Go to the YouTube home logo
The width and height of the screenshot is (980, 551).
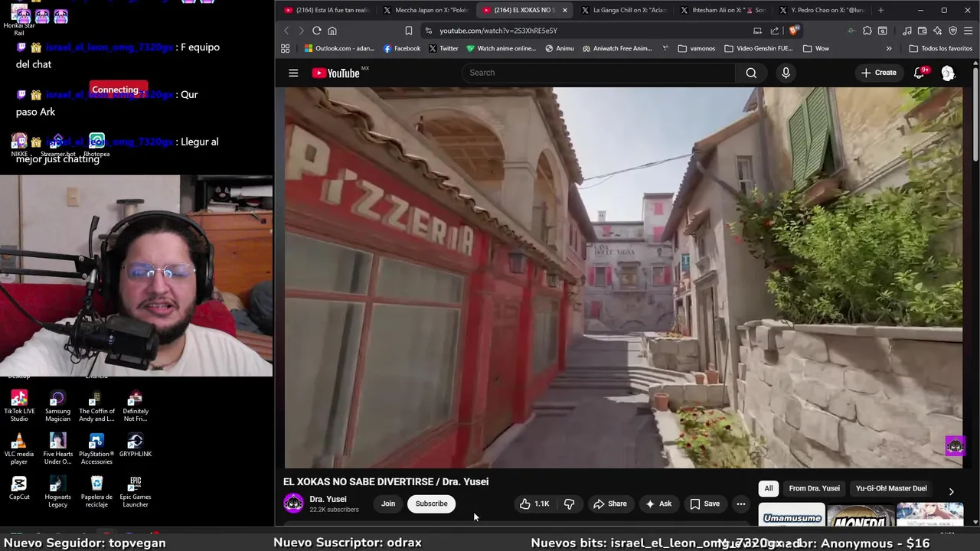click(x=335, y=73)
